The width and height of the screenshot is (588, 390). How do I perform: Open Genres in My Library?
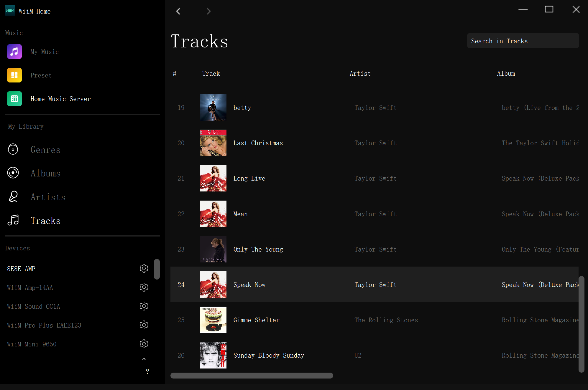point(45,150)
